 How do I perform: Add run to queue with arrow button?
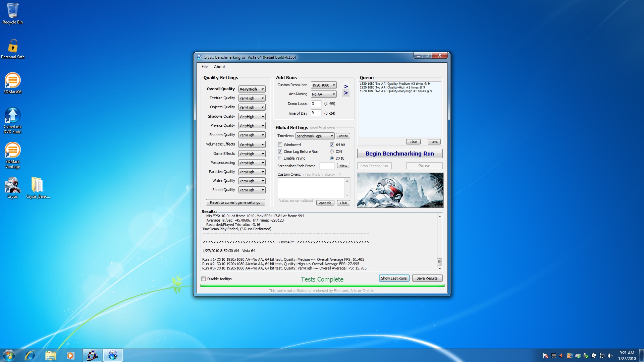tap(346, 89)
